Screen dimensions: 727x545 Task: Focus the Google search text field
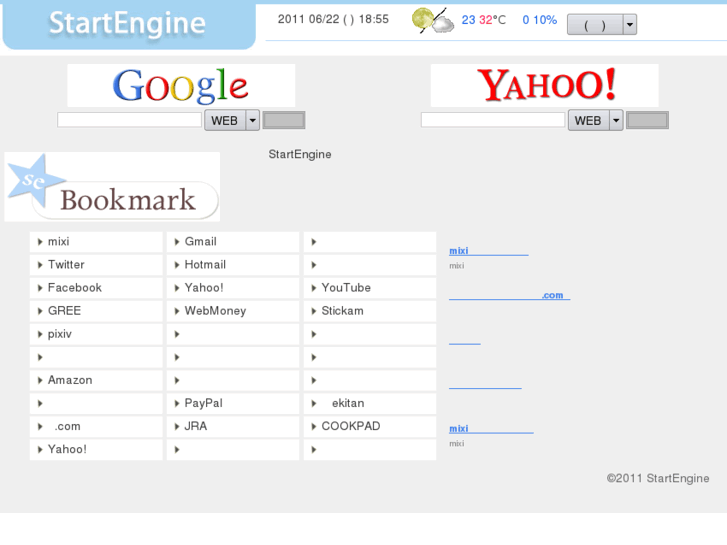pyautogui.click(x=129, y=120)
